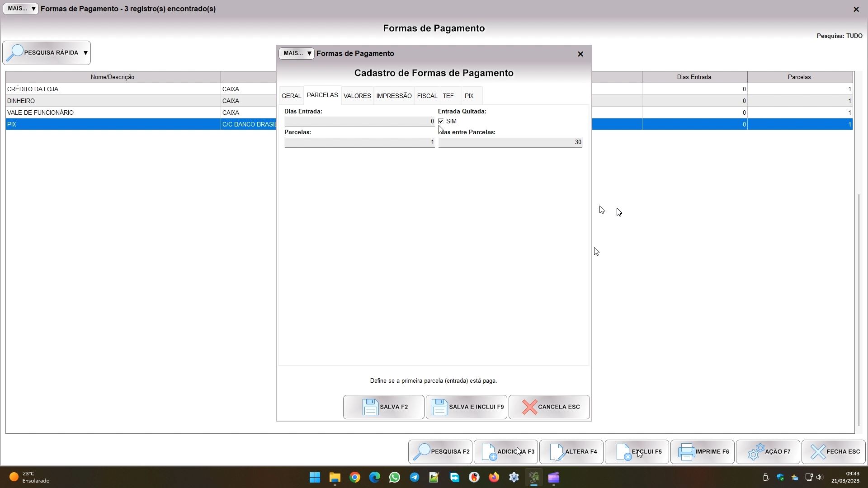
Task: Expand the Pesquisa Rápida dropdown arrow
Action: 85,53
